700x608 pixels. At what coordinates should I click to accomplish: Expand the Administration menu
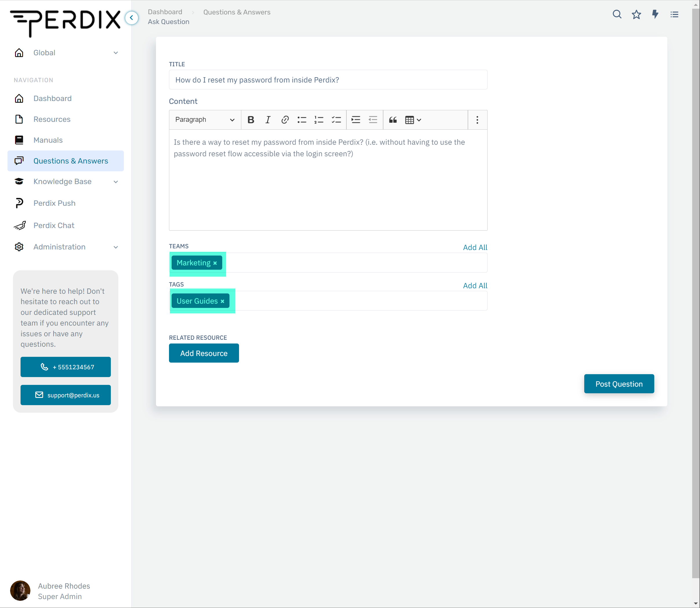(x=66, y=247)
